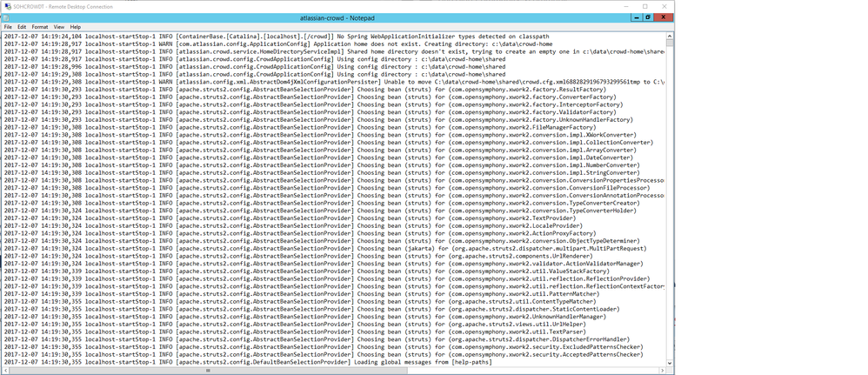
Task: Click the vertical scrollbar down arrow
Action: point(670,363)
